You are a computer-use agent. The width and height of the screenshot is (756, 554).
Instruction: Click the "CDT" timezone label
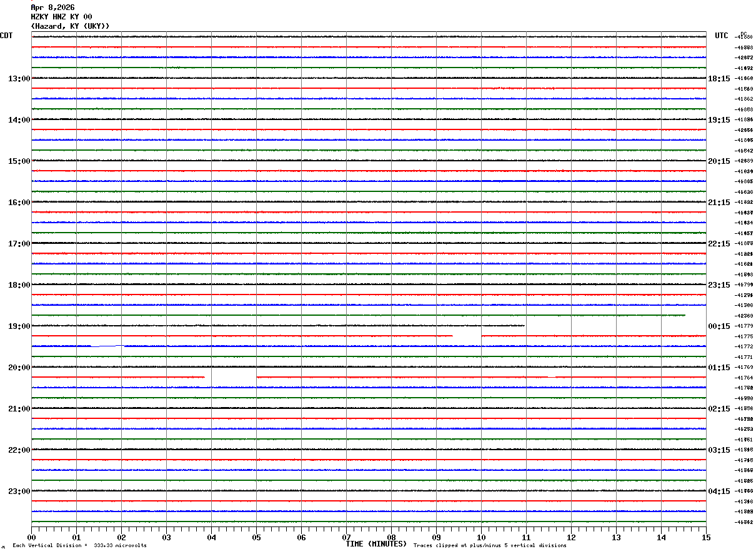(x=6, y=36)
